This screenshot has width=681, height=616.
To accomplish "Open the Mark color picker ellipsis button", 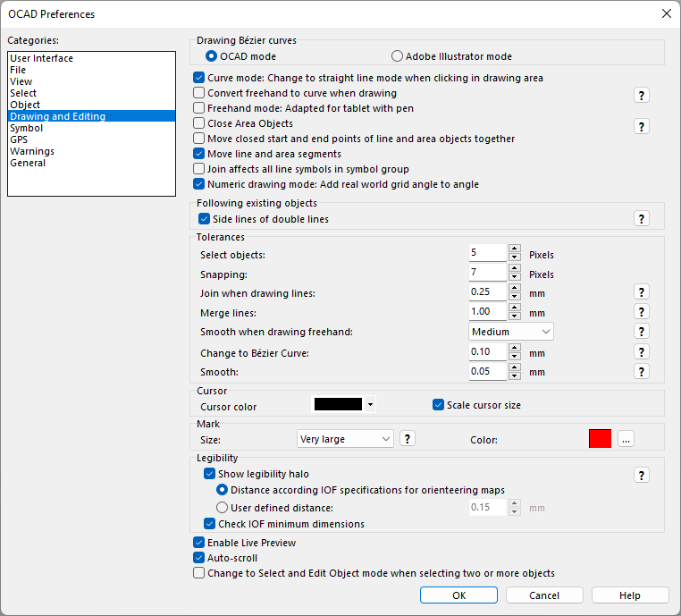I will (626, 439).
